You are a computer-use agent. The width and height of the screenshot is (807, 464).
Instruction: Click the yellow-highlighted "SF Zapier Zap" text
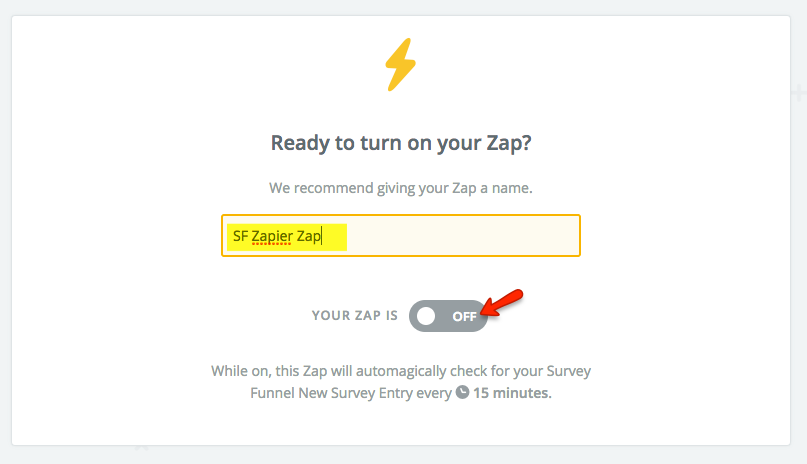pyautogui.click(x=286, y=236)
